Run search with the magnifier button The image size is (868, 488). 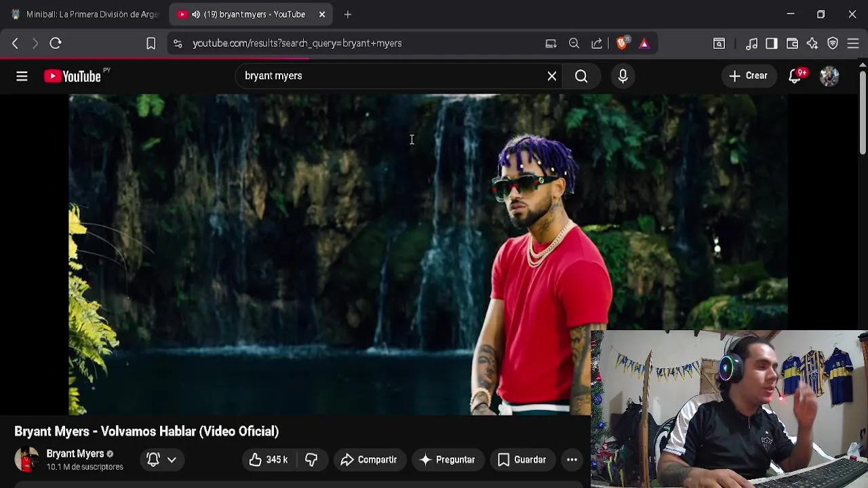[x=581, y=76]
